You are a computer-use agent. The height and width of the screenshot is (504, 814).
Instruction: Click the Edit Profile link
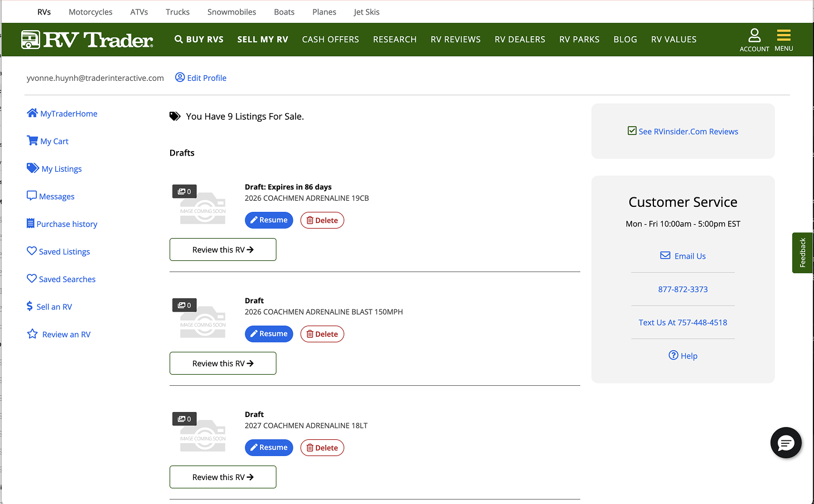[201, 78]
